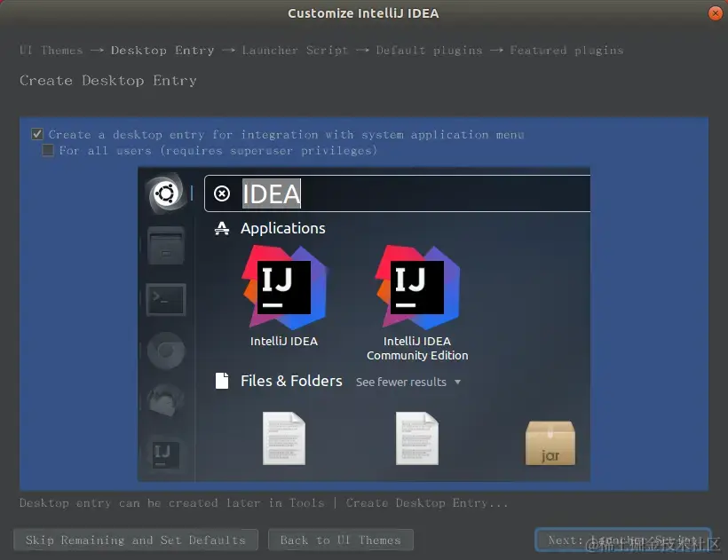
Task: Open the second text document icon
Action: tap(417, 438)
